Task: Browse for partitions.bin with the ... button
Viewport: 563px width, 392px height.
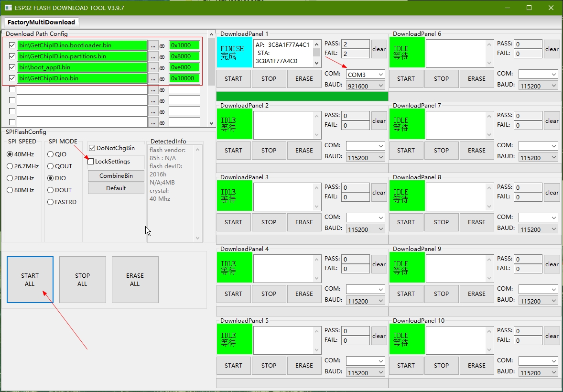Action: [x=153, y=56]
